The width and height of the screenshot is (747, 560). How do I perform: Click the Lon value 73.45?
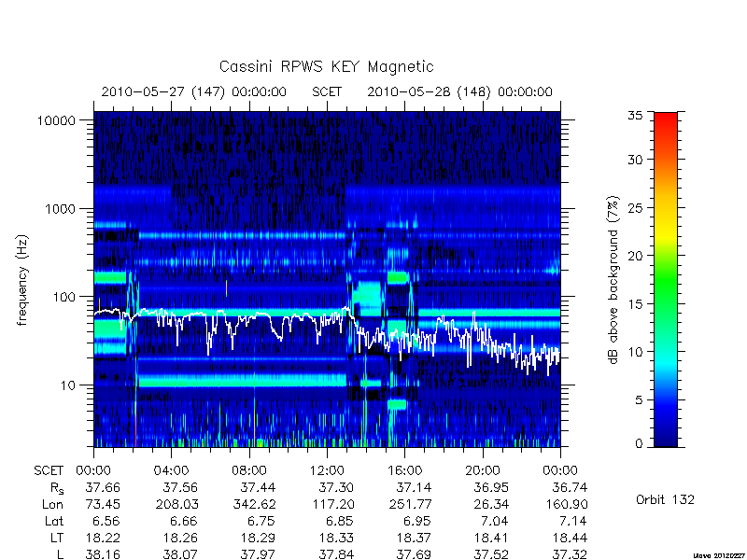point(103,504)
